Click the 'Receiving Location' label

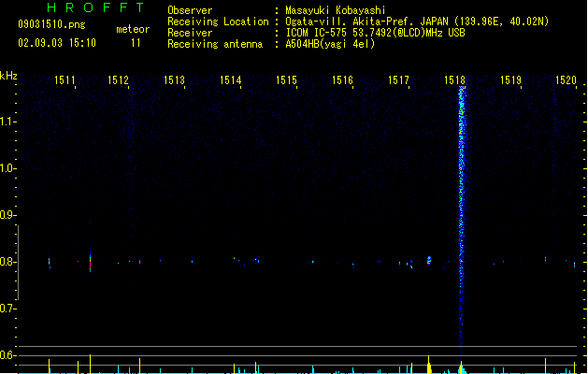tap(218, 22)
